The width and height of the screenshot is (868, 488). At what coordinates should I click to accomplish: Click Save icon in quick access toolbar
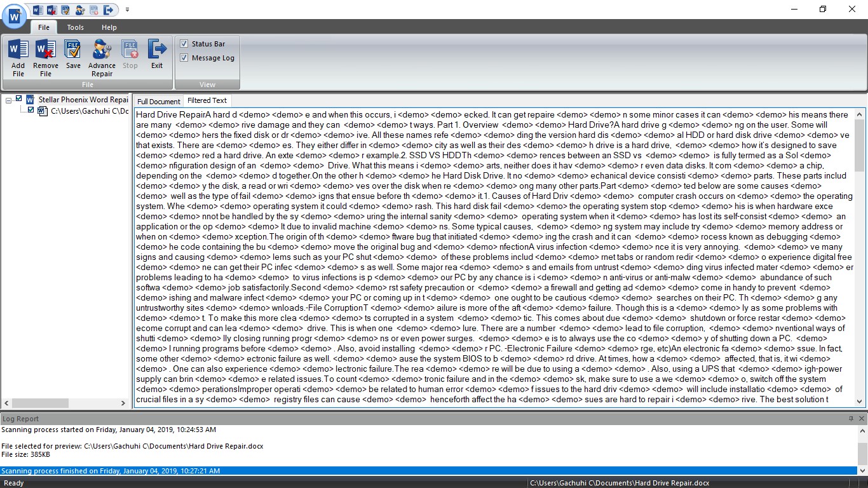65,10
